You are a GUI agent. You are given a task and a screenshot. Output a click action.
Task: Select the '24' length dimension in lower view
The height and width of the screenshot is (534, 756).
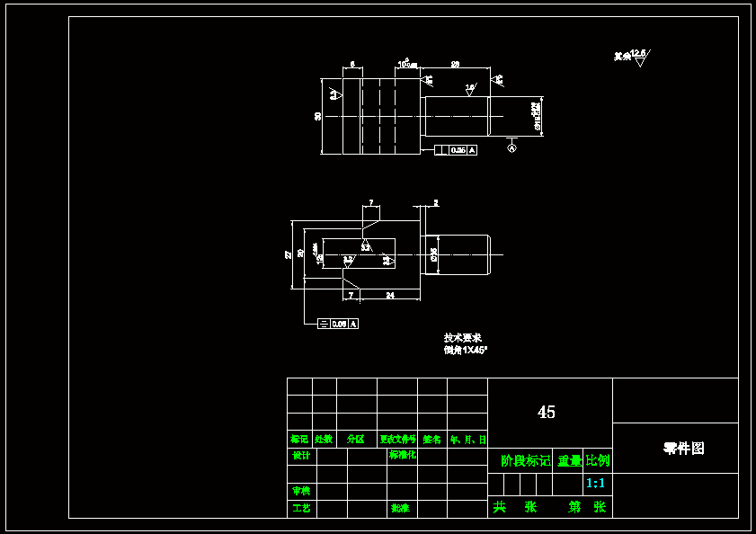point(390,295)
